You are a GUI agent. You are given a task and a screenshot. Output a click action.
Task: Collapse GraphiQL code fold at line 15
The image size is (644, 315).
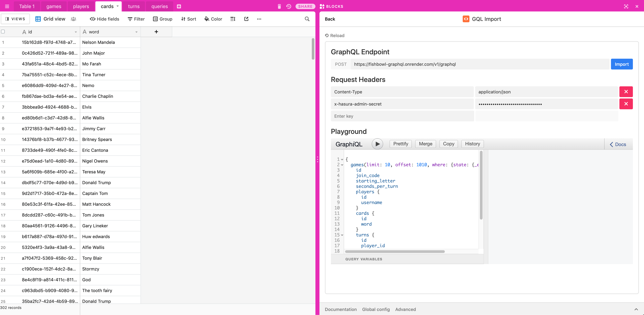pos(342,235)
